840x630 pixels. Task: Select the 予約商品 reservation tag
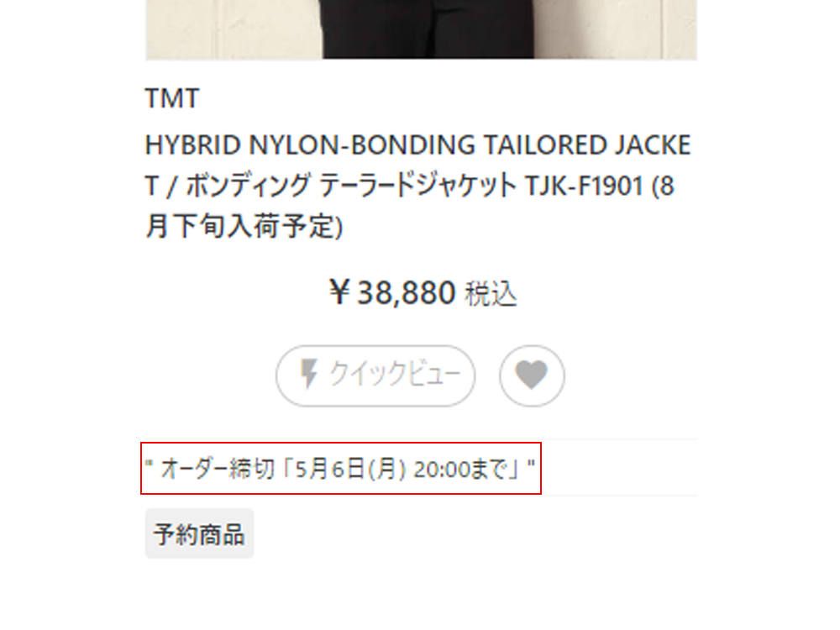click(x=199, y=533)
